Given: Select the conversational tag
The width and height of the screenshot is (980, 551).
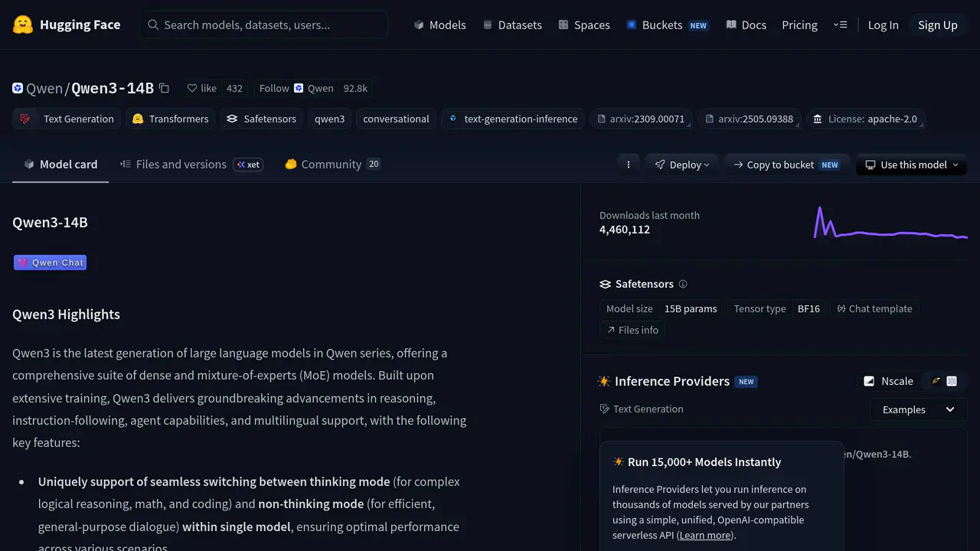Looking at the screenshot, I should point(396,119).
